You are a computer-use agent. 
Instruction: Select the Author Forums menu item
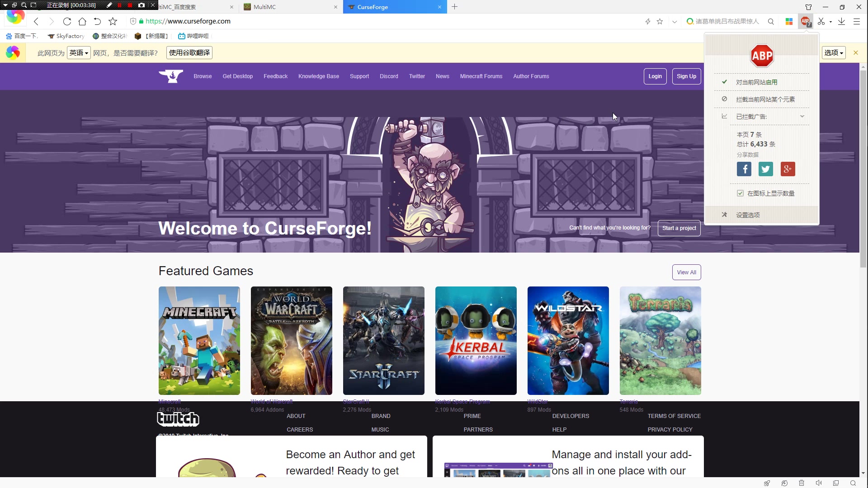[531, 75]
